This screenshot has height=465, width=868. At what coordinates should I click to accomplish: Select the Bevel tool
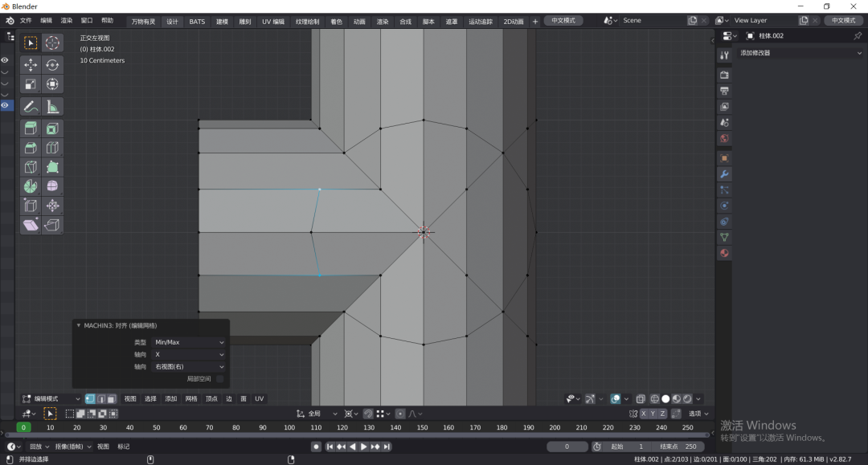[x=31, y=148]
